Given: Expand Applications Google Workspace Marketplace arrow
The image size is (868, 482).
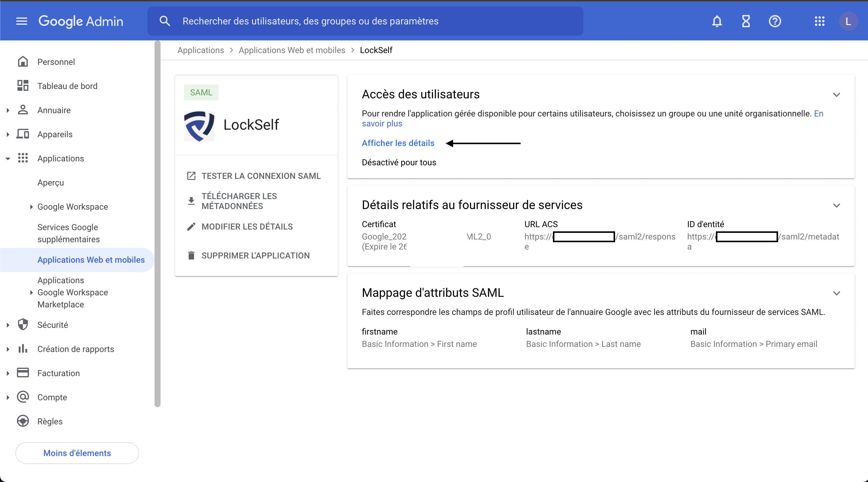Looking at the screenshot, I should [x=31, y=292].
